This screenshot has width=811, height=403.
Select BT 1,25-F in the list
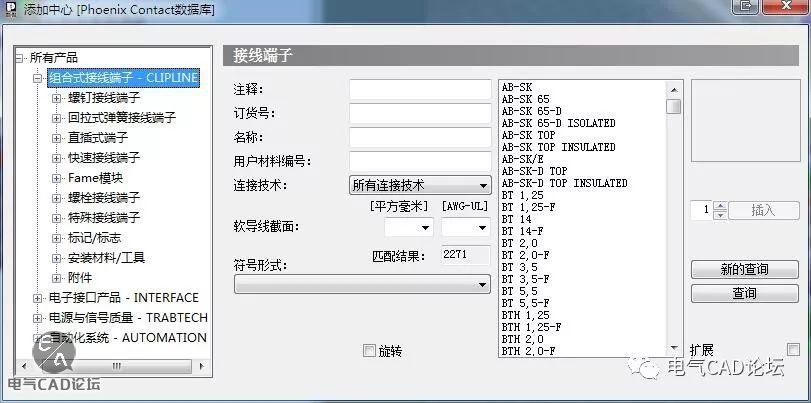tap(529, 207)
